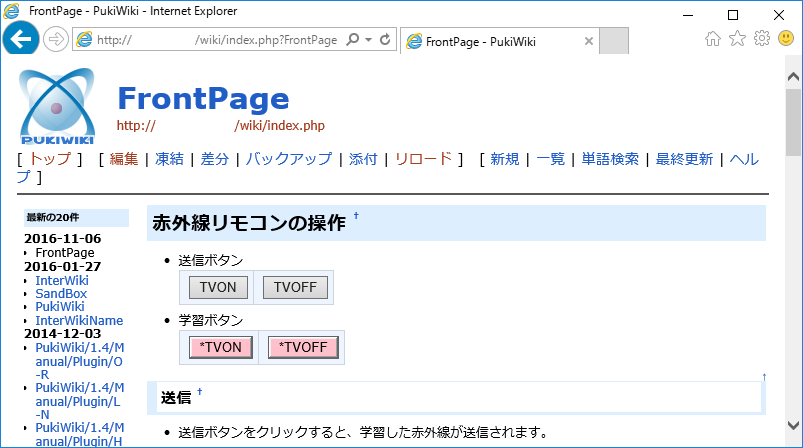803x448 pixels.
Task: Open Favorites with the star icon
Action: (737, 39)
